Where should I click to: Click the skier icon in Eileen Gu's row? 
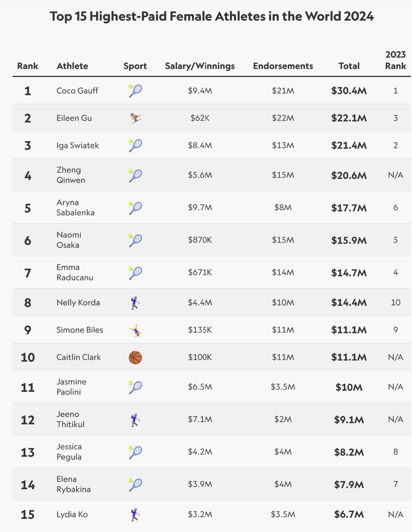pos(135,118)
